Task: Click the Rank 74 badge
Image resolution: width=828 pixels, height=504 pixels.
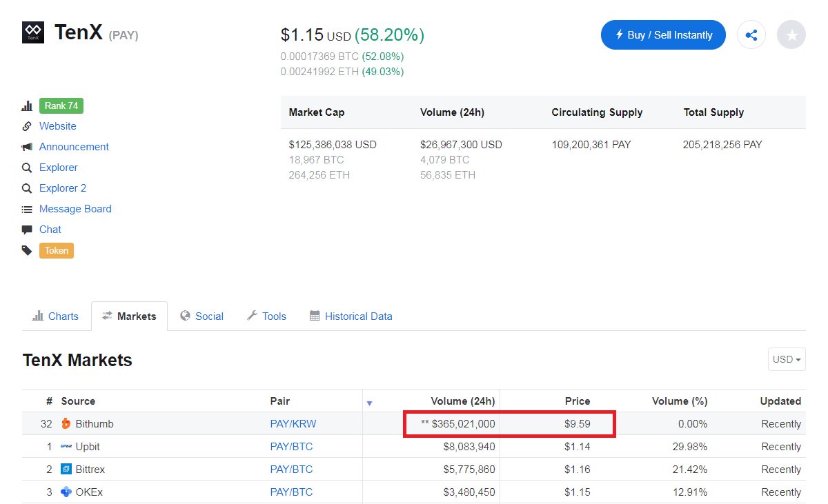Action: 61,105
